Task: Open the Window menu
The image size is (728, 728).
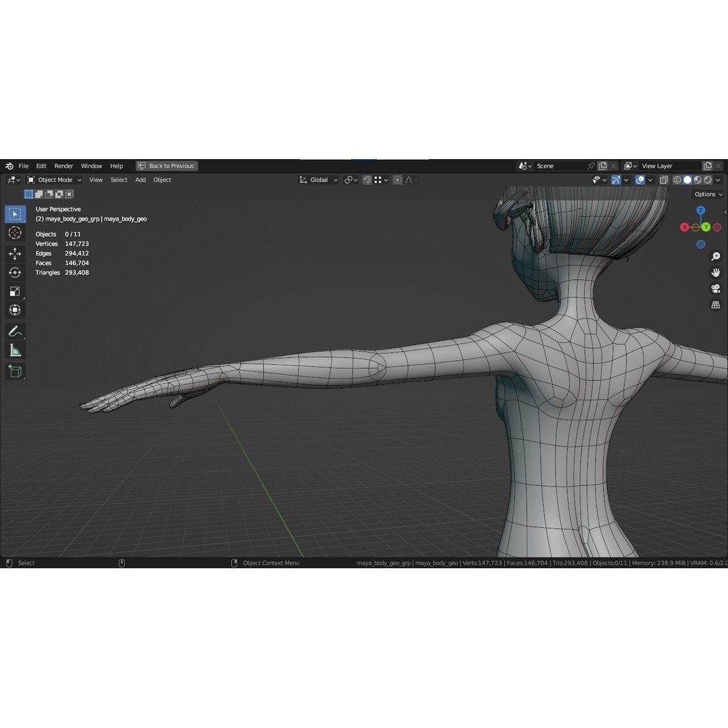Action: [92, 166]
